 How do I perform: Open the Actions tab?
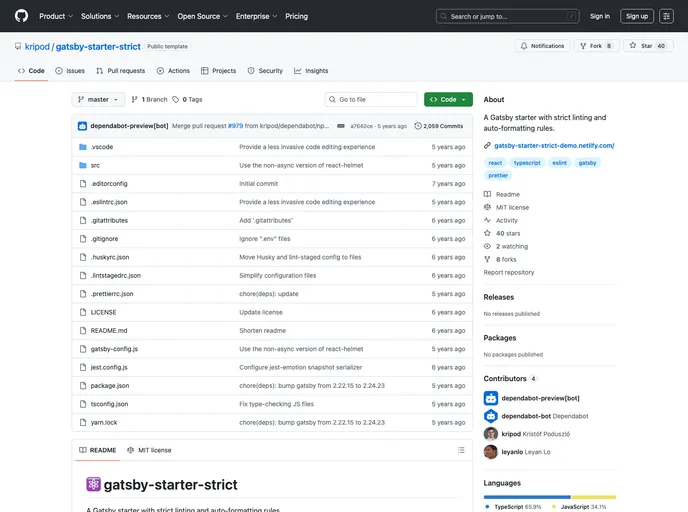[x=173, y=71]
